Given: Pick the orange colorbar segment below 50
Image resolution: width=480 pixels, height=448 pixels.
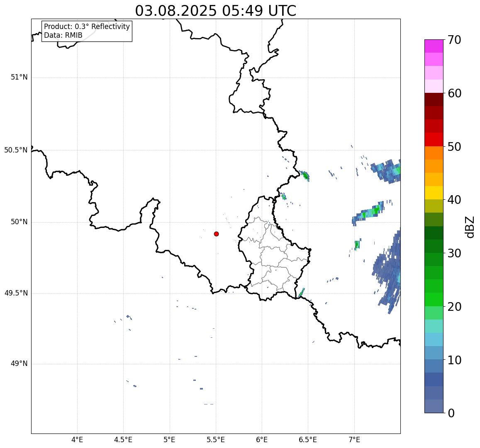Looking at the screenshot, I should [x=434, y=153].
